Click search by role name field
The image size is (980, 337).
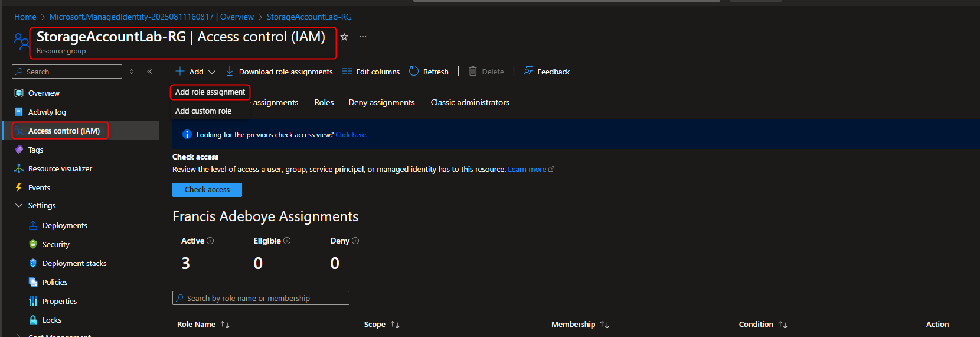261,298
